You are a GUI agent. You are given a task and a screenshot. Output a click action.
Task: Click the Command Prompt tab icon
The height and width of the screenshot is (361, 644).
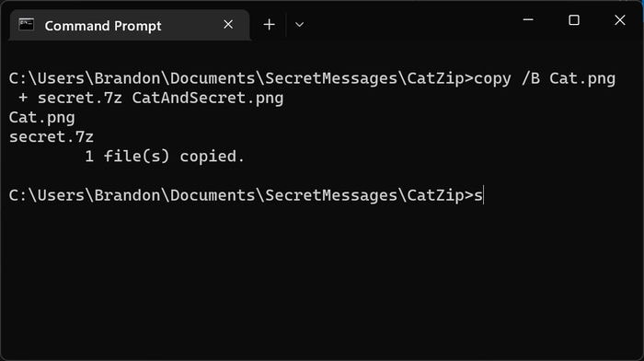[27, 25]
